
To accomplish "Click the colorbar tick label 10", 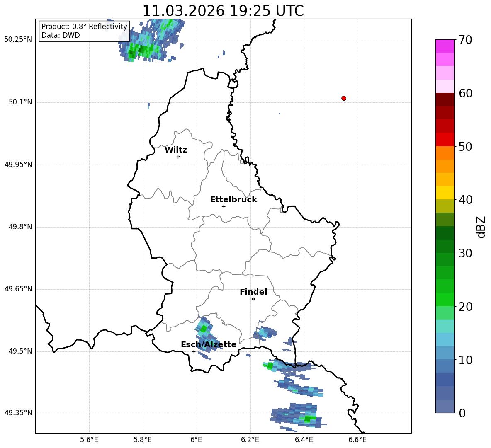I will click(x=465, y=360).
